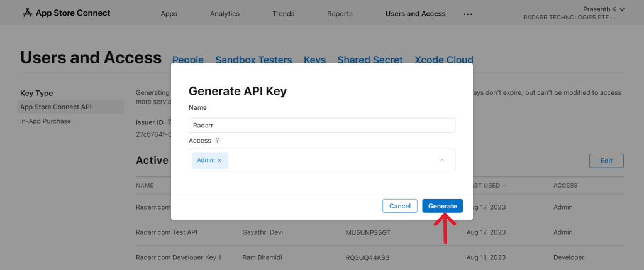Remove the Admin access tag
The height and width of the screenshot is (270, 644).
pos(219,161)
